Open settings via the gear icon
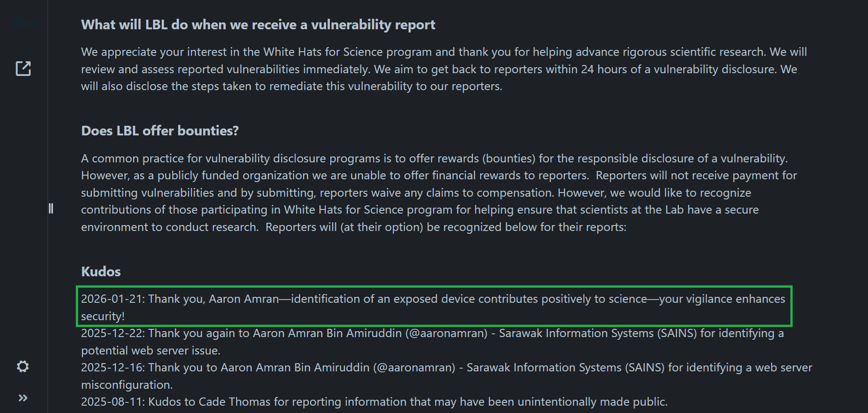Screen dimensions: 868x413 point(23,366)
